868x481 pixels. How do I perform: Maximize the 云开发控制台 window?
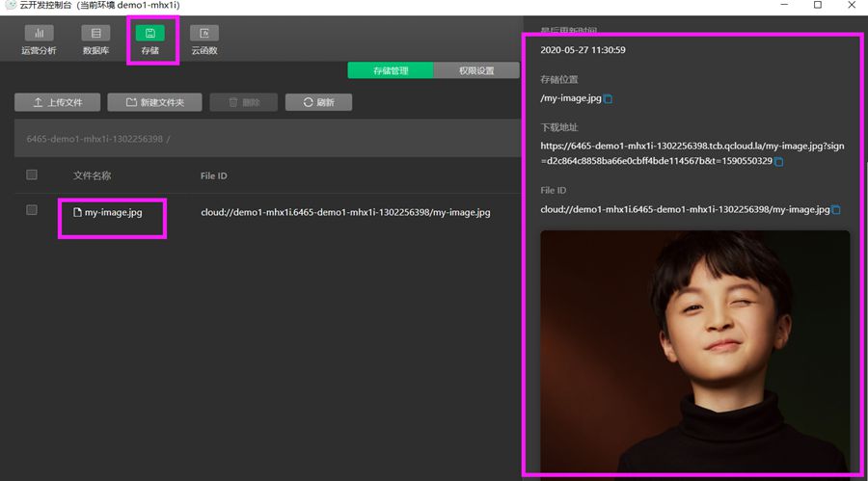point(818,6)
